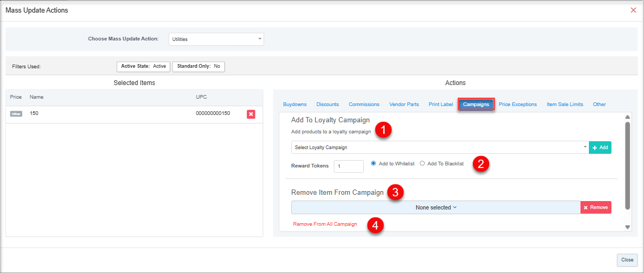This screenshot has height=273, width=644.
Task: Select the Add To Blacklist radio button
Action: 423,163
